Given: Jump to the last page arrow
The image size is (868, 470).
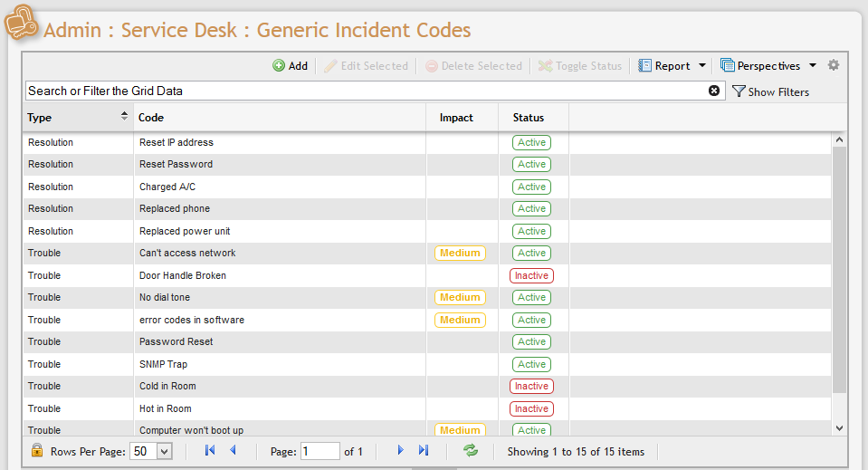Looking at the screenshot, I should pos(423,450).
